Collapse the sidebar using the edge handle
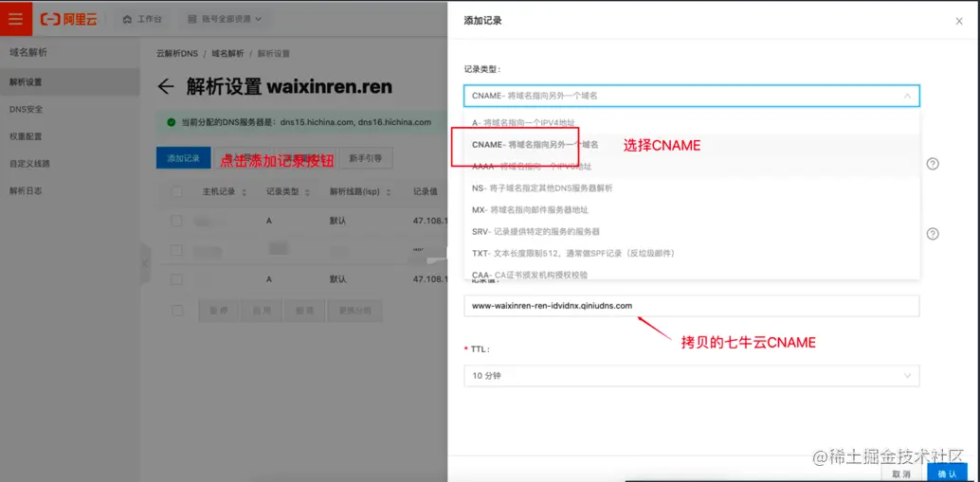 click(146, 263)
